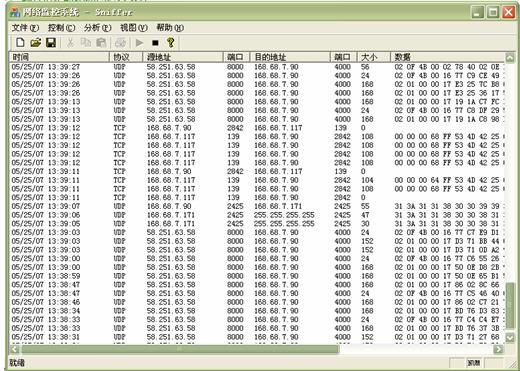The width and height of the screenshot is (520, 371).
Task: Click the Cut scissors toolbar icon
Action: click(70, 43)
